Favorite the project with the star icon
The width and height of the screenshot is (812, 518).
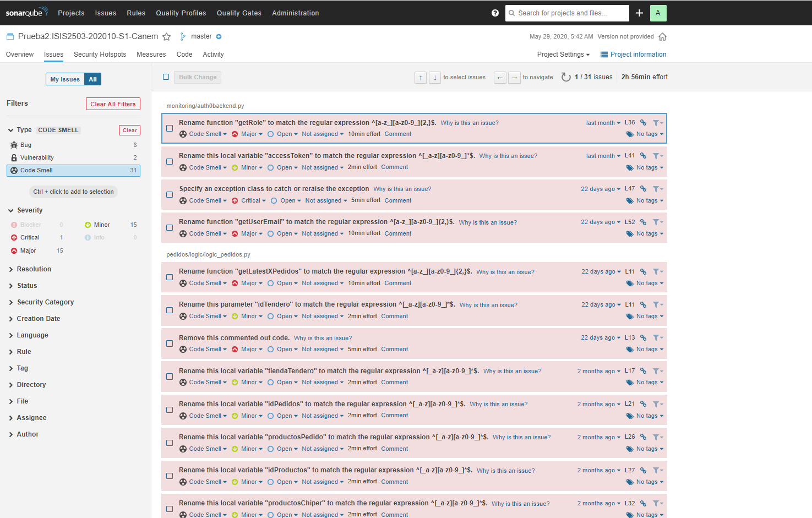[x=166, y=36]
